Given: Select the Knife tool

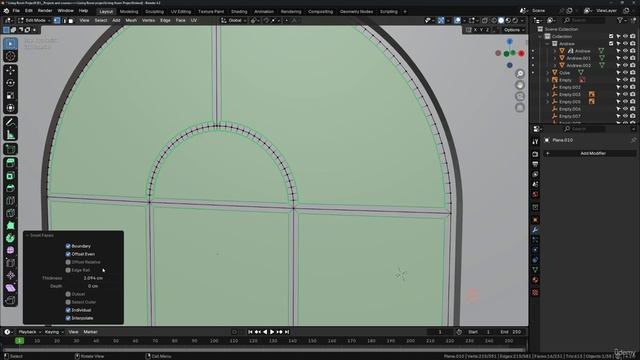Looking at the screenshot, I should click(x=11, y=213).
